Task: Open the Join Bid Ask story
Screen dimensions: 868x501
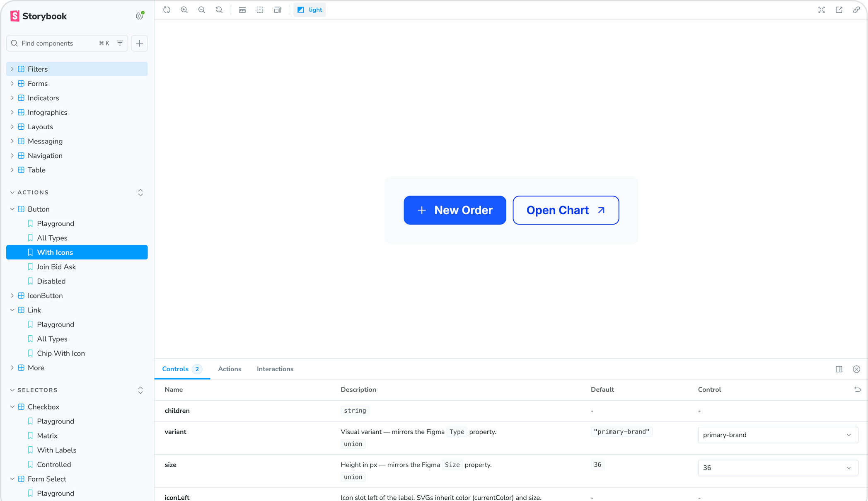Action: click(77, 267)
